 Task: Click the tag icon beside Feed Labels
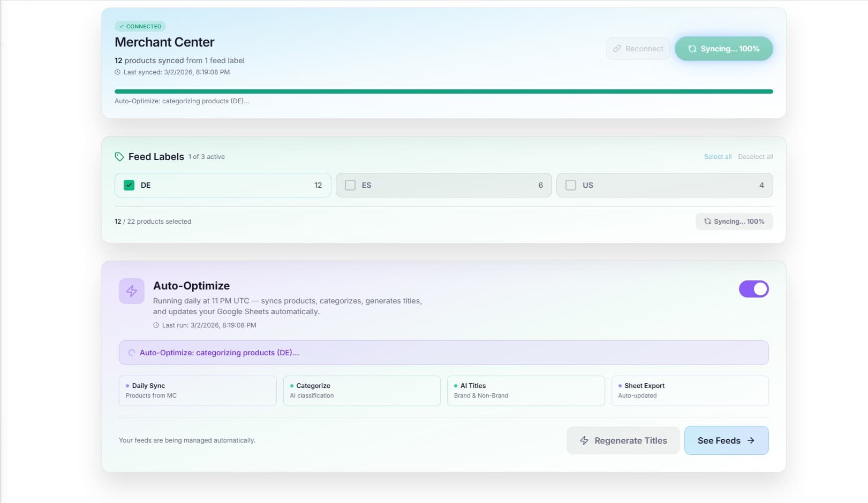point(119,156)
